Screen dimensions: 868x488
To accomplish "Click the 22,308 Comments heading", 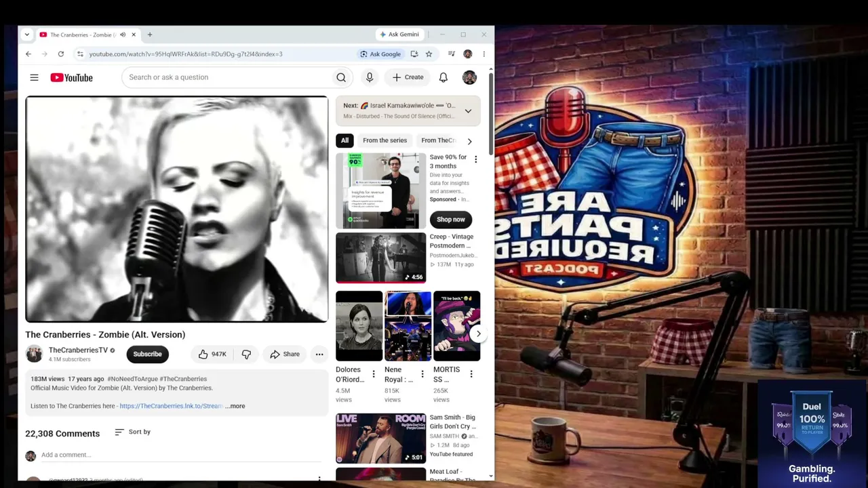I will pyautogui.click(x=62, y=434).
